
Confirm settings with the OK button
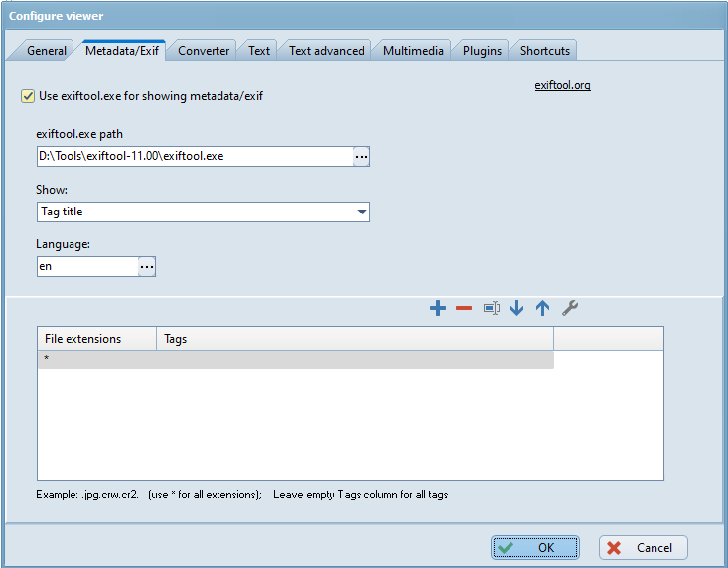(x=535, y=548)
